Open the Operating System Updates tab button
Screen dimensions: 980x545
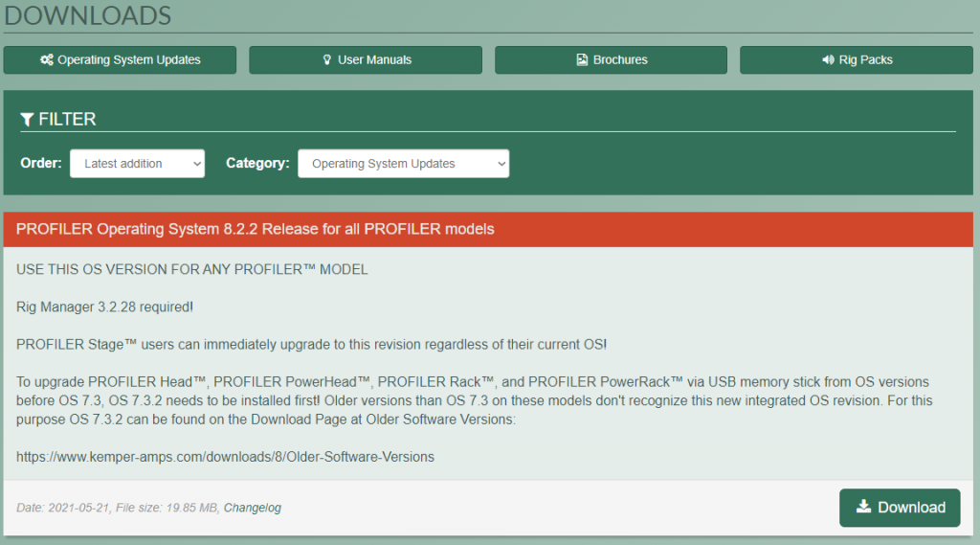pos(120,60)
